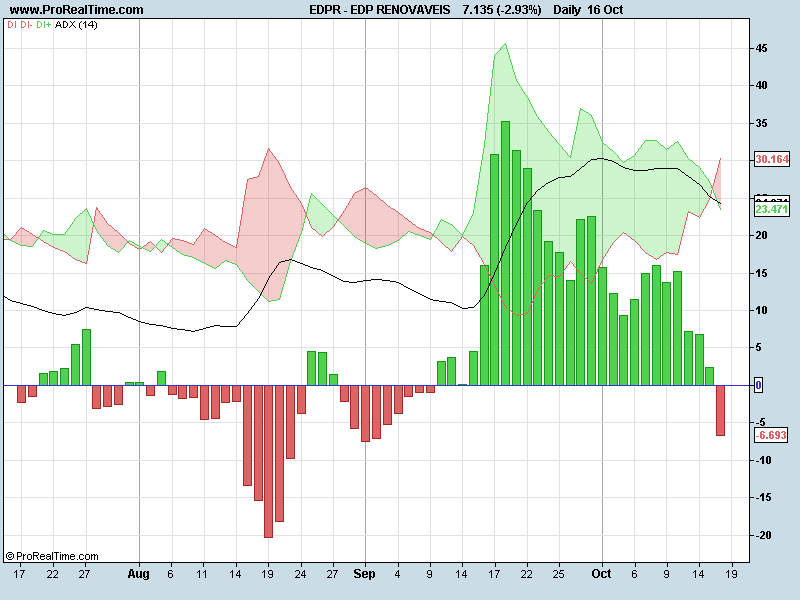
Task: Select the green DI+ legend label
Action: coord(43,24)
